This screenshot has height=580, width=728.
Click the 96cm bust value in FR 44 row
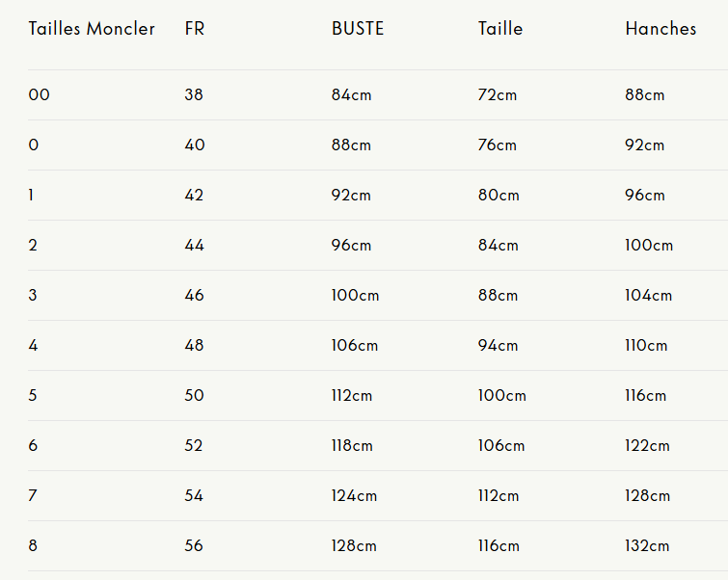tap(351, 246)
